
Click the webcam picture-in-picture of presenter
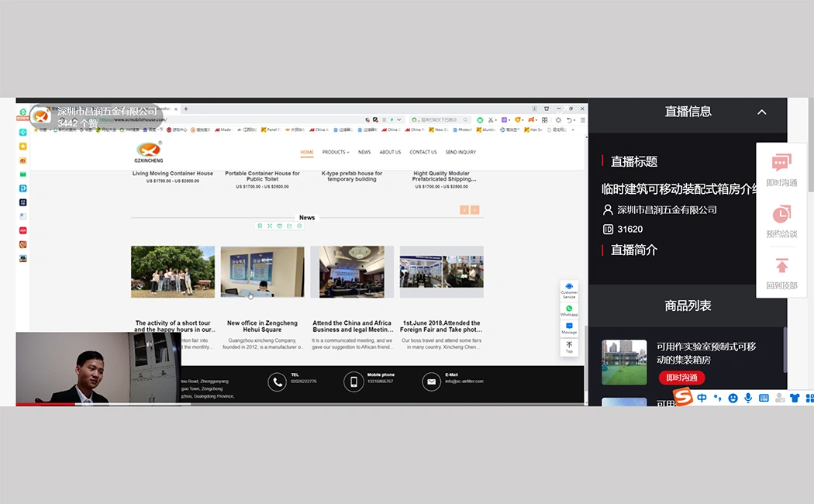(x=98, y=368)
